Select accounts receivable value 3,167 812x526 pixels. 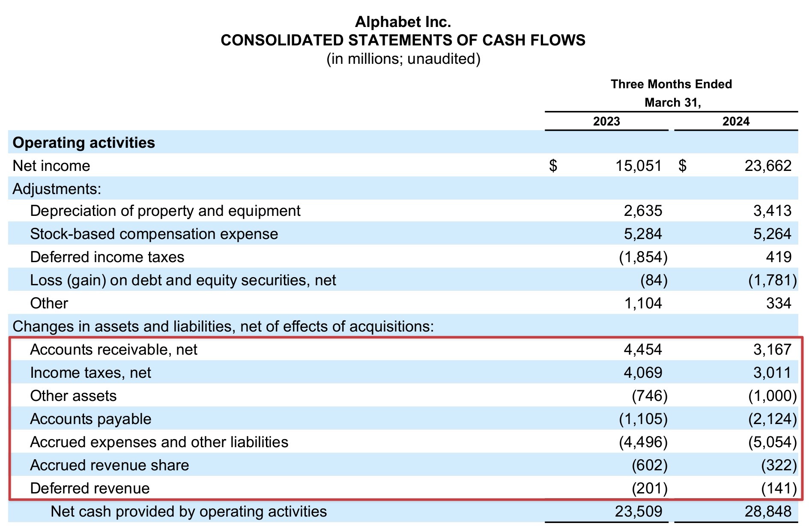click(x=772, y=350)
